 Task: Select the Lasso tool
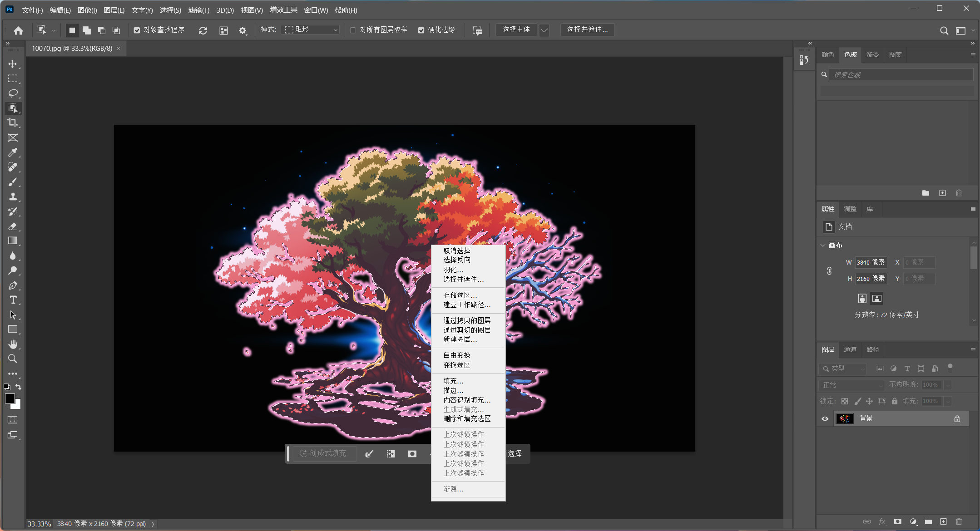(x=13, y=93)
